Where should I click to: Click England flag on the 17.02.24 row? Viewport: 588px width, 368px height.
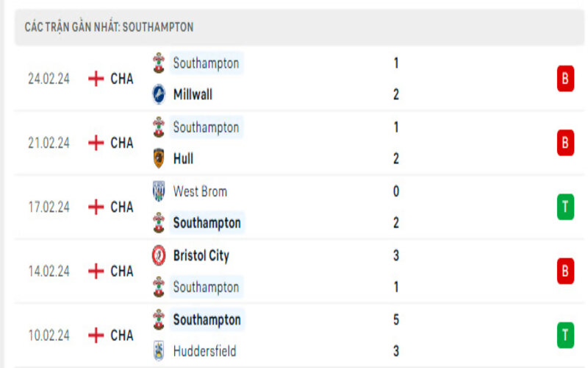pos(96,207)
